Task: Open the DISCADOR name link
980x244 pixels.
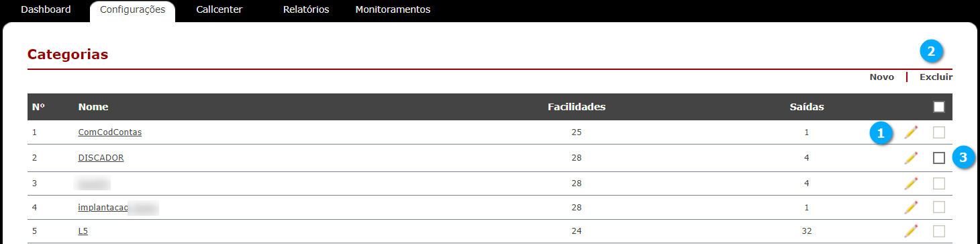Action: tap(101, 158)
